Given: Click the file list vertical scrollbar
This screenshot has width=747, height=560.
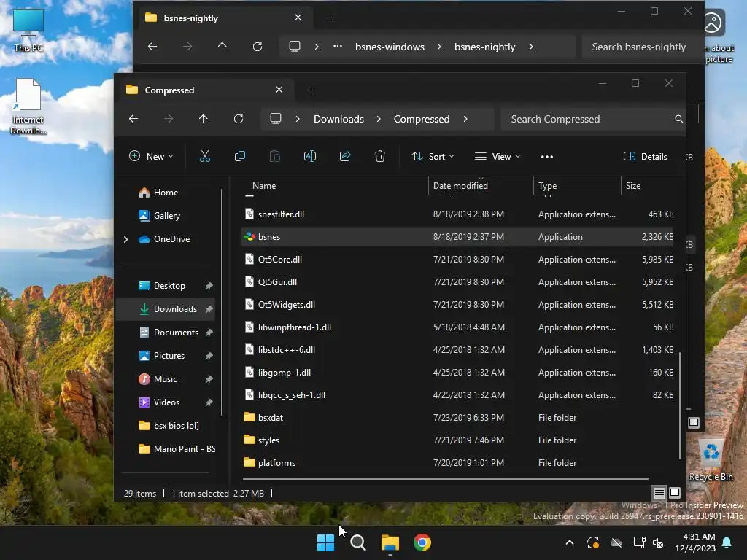Looking at the screenshot, I should [680, 405].
